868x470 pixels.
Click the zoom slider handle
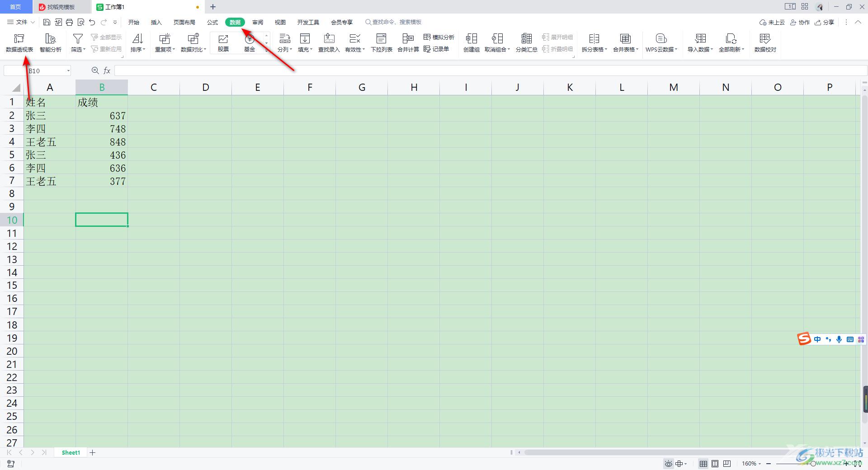click(x=813, y=464)
